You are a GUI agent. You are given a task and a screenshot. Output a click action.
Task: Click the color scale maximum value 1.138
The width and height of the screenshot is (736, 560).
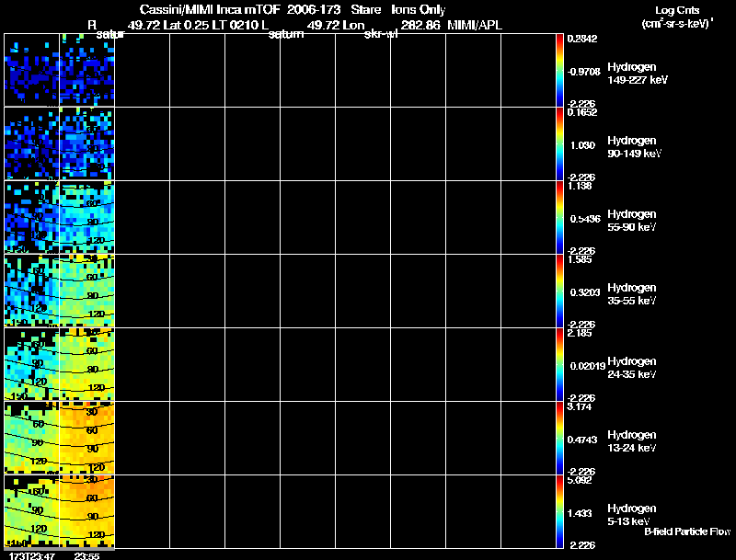click(x=580, y=186)
